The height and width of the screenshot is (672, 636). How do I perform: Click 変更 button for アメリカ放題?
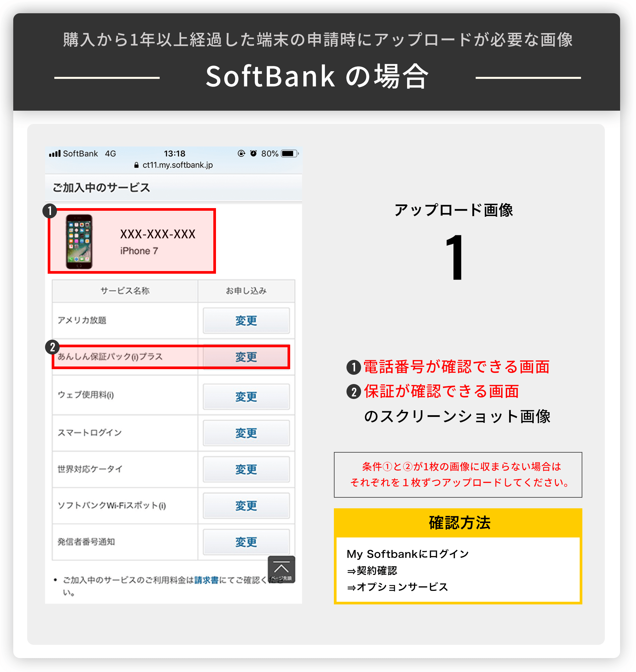pyautogui.click(x=246, y=320)
